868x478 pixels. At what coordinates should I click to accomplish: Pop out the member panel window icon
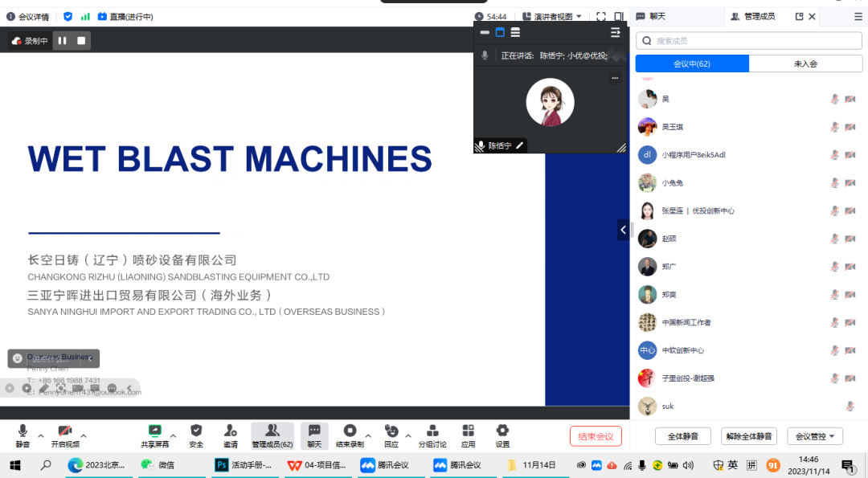[x=800, y=17]
